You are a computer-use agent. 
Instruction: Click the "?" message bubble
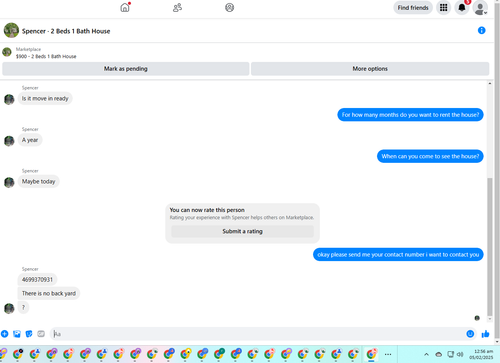pos(23,307)
